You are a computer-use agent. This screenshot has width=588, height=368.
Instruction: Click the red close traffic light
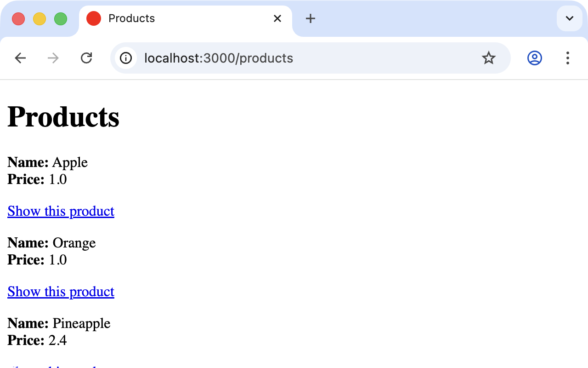pyautogui.click(x=18, y=18)
